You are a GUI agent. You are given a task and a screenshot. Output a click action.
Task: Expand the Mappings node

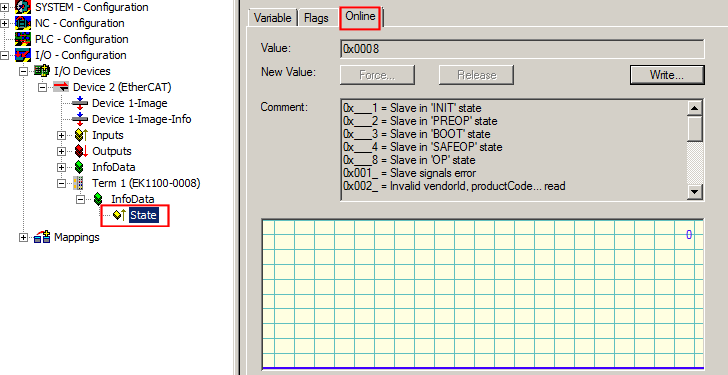(24, 237)
